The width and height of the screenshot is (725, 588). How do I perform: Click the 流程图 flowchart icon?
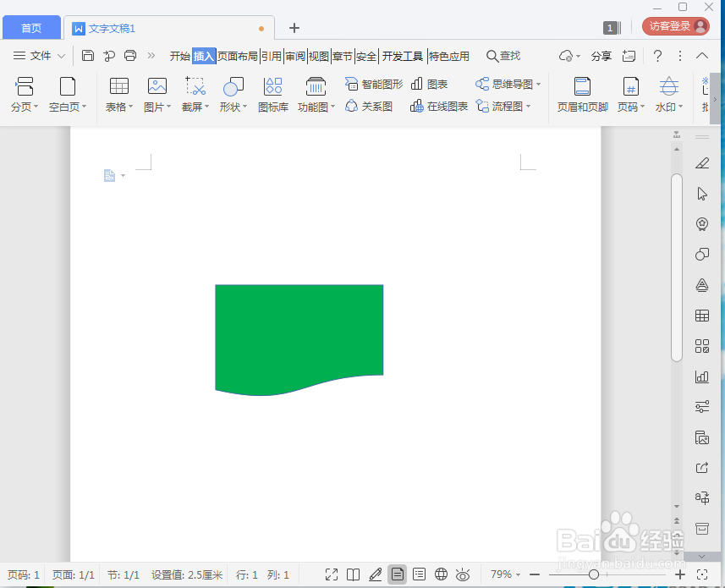point(483,107)
